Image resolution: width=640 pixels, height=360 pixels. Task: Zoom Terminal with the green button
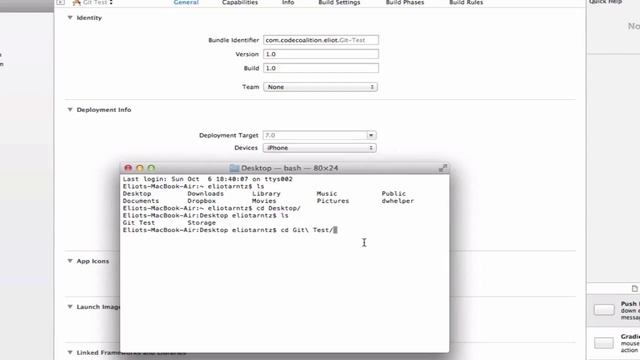point(151,168)
